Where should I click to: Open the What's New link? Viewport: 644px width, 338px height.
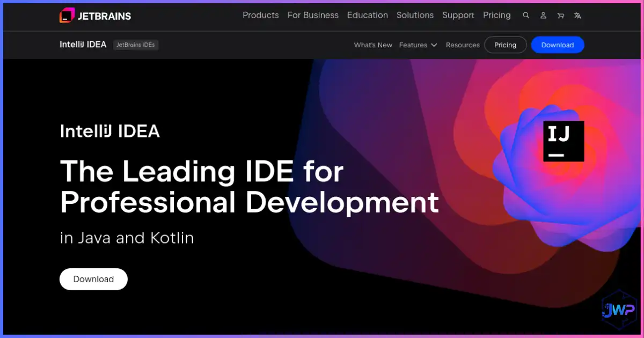click(373, 45)
